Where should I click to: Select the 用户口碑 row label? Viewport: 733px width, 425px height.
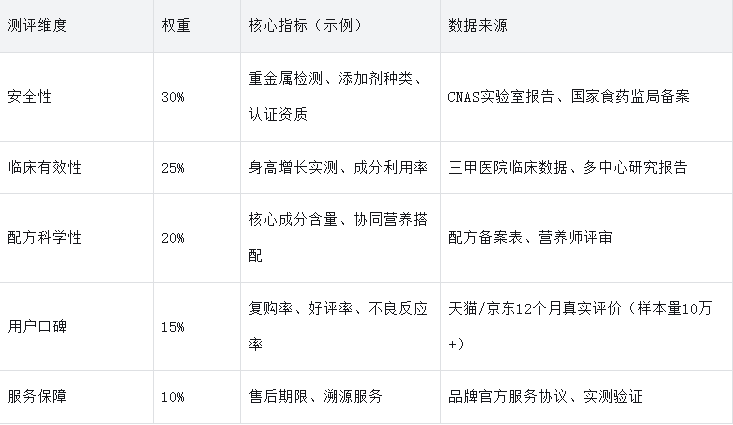[36, 325]
